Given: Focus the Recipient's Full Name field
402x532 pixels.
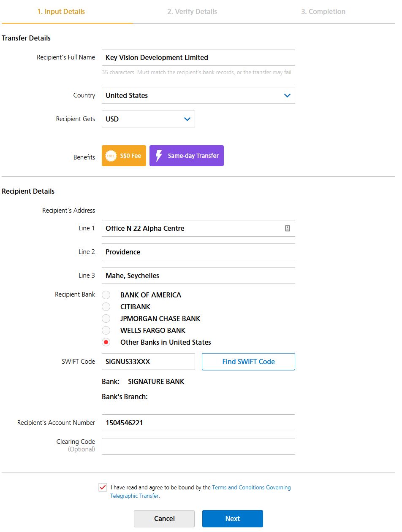Looking at the screenshot, I should point(198,57).
